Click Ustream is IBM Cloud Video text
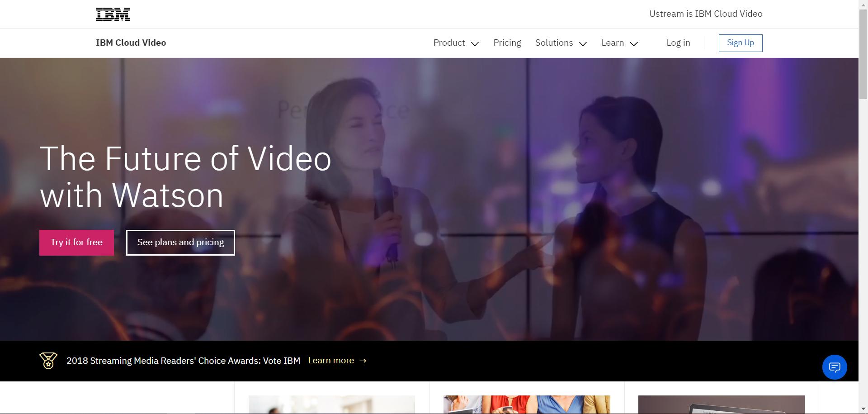Image resolution: width=868 pixels, height=414 pixels. (706, 14)
